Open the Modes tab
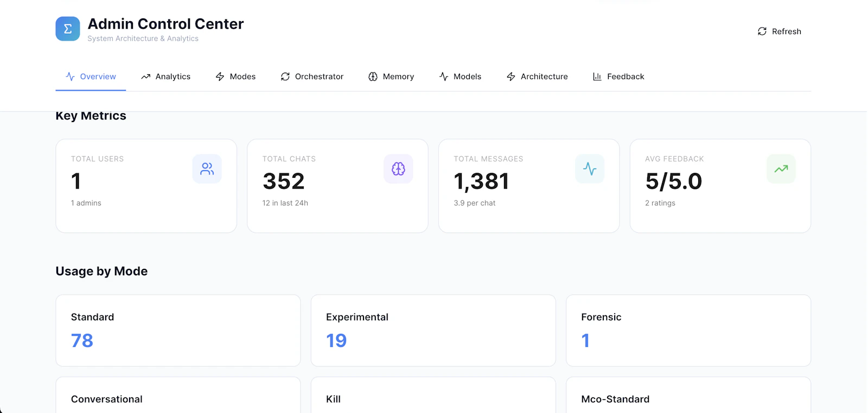Image resolution: width=868 pixels, height=413 pixels. [235, 76]
